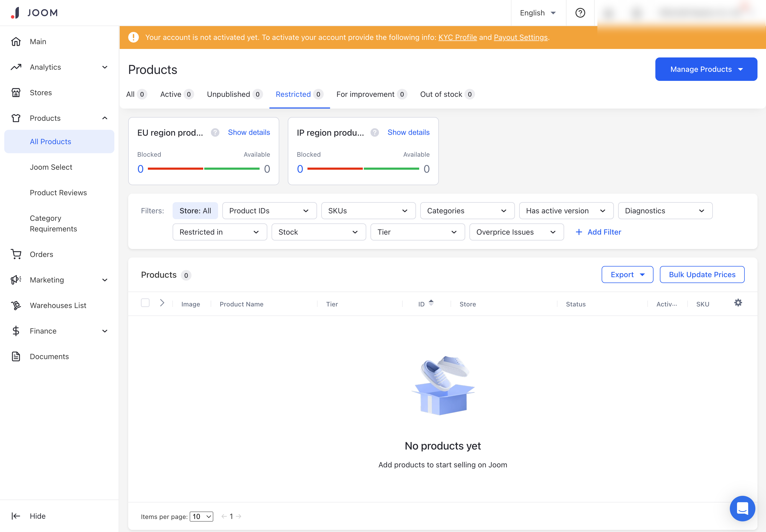Open the Overprice Issues filter dropdown
Viewport: 766px width, 532px height.
pos(517,232)
